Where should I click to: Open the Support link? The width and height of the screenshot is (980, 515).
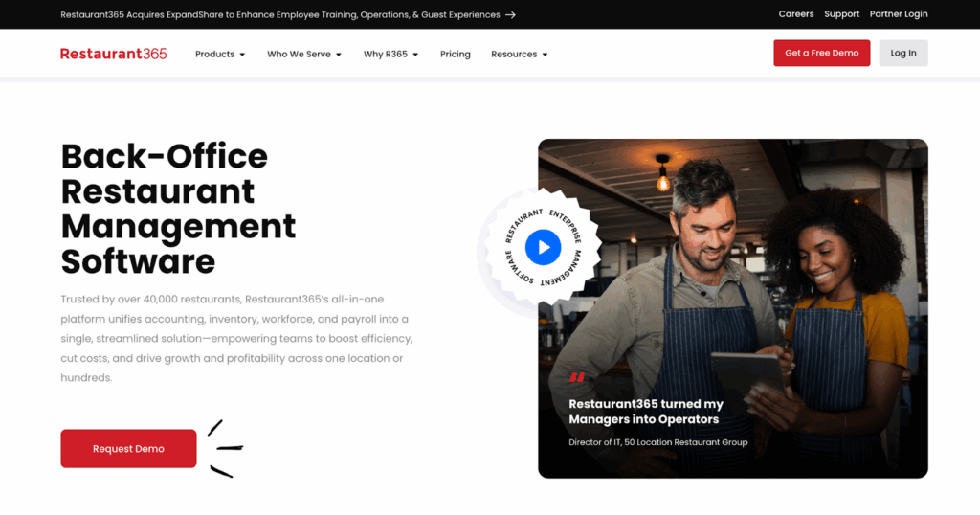(841, 14)
